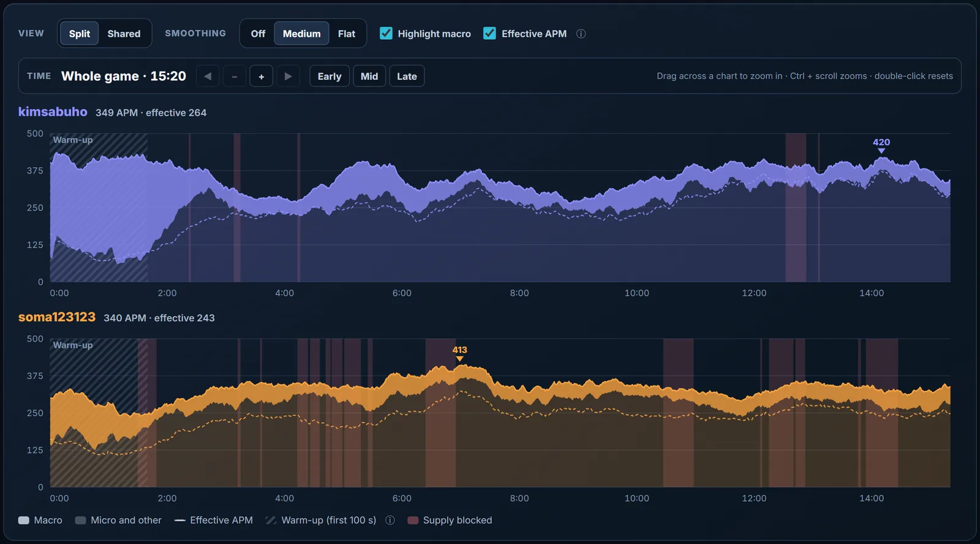Turn smoothing Off
The width and height of the screenshot is (980, 544).
258,34
